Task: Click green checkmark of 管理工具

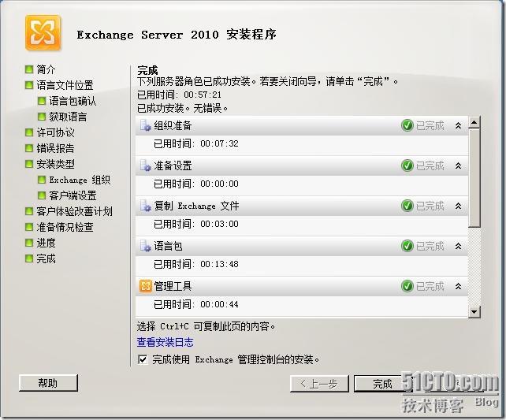Action: (407, 286)
